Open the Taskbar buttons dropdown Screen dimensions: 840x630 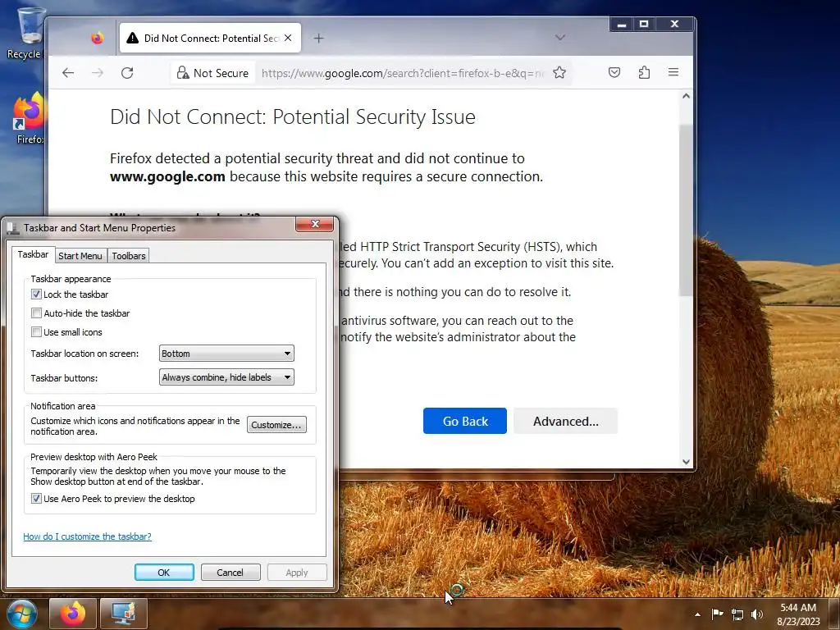pyautogui.click(x=226, y=377)
